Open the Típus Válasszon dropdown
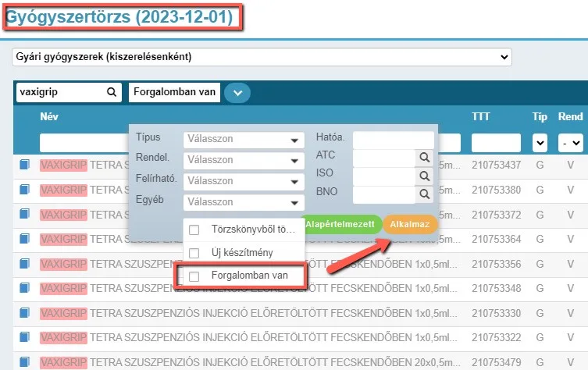This screenshot has width=588, height=370. point(244,140)
